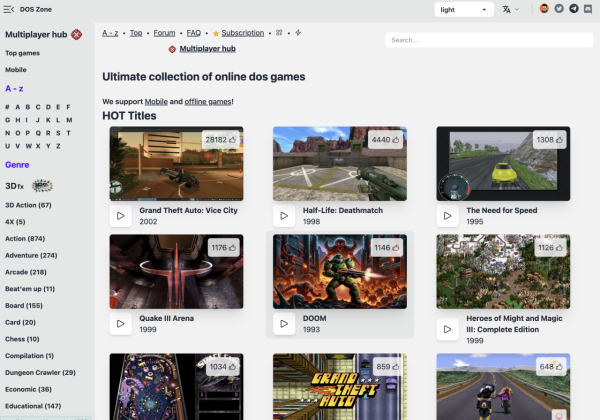Viewport: 600px width, 420px height.
Task: Like DOOM via the 1146 badge
Action: pos(386,248)
